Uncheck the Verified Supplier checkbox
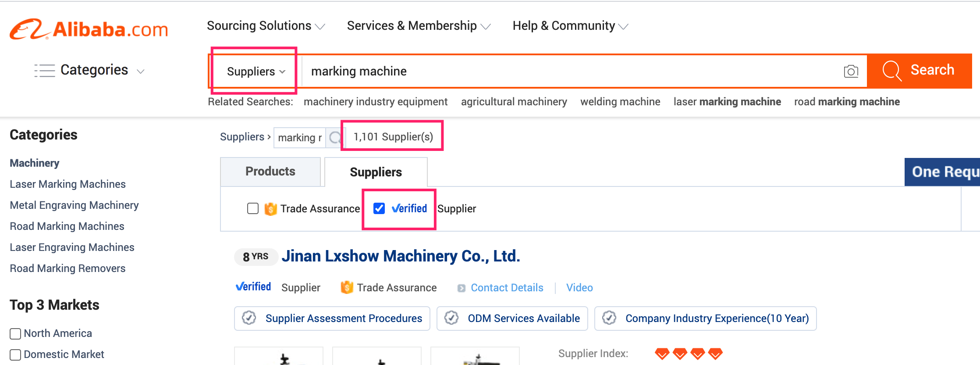 (379, 208)
